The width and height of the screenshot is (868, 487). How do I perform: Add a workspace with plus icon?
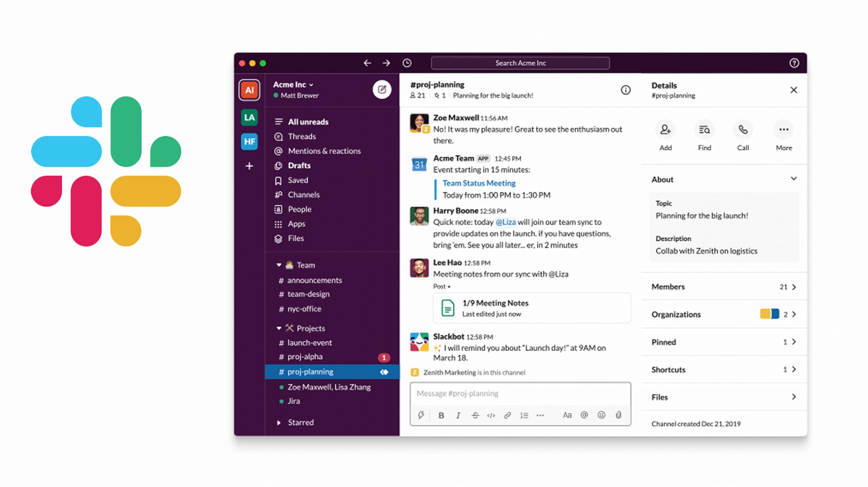249,166
